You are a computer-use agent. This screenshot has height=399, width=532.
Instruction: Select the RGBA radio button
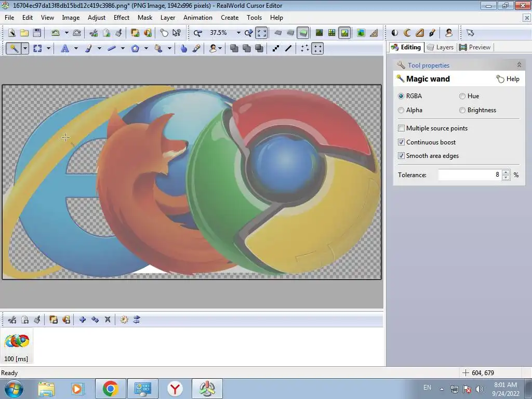[401, 96]
